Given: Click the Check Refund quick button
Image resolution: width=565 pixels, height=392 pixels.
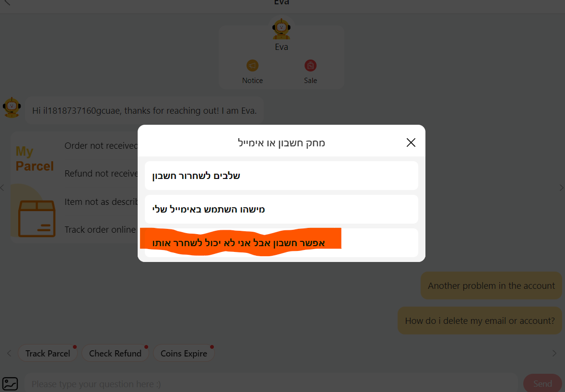Looking at the screenshot, I should pos(115,354).
